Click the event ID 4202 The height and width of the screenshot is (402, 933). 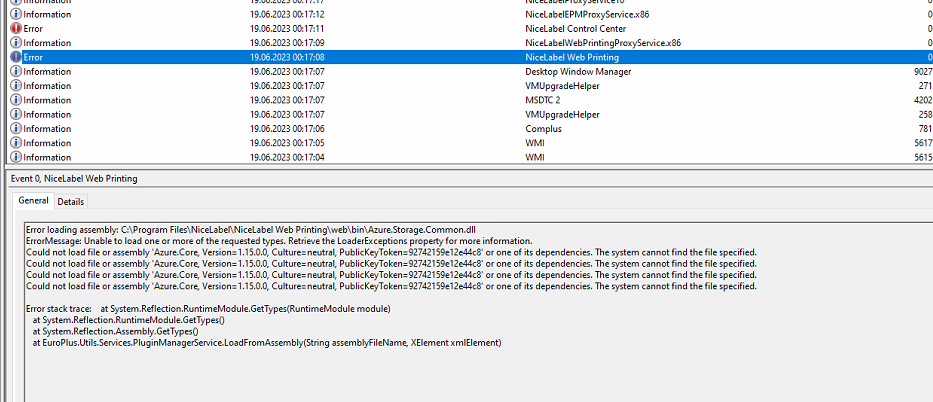click(x=922, y=100)
